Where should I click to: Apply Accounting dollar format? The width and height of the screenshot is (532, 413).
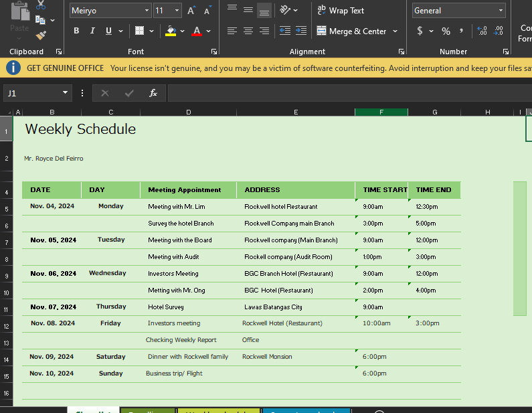point(420,31)
